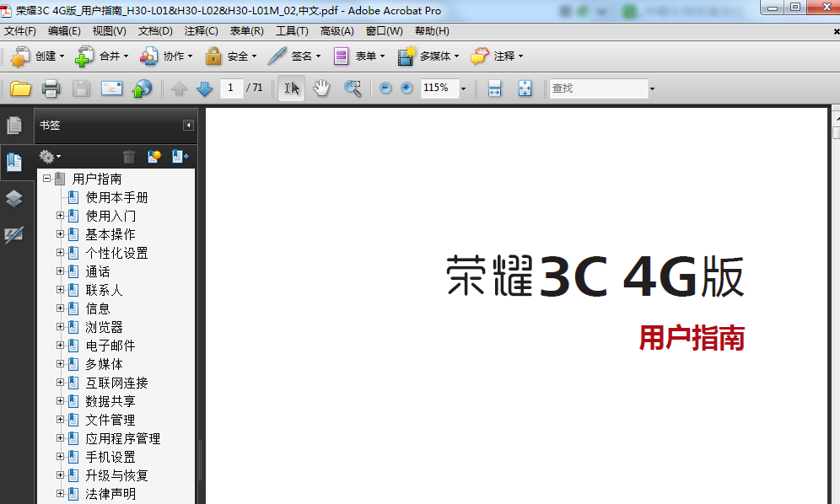Image resolution: width=840 pixels, height=504 pixels.
Task: Open the Find options dropdown arrow
Action: [x=652, y=88]
